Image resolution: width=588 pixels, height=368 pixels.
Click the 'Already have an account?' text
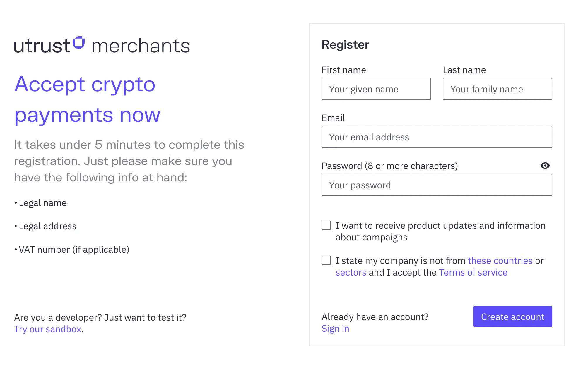click(375, 317)
